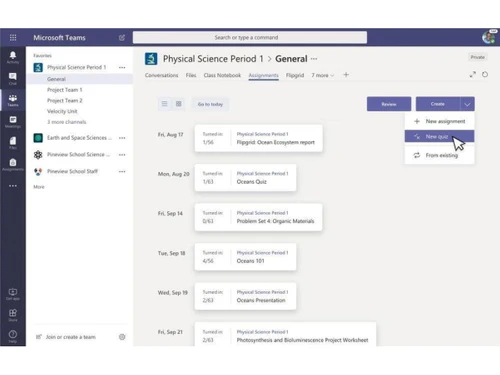Open Physical Science Period 1 team options
The height and width of the screenshot is (375, 500).
tap(122, 67)
